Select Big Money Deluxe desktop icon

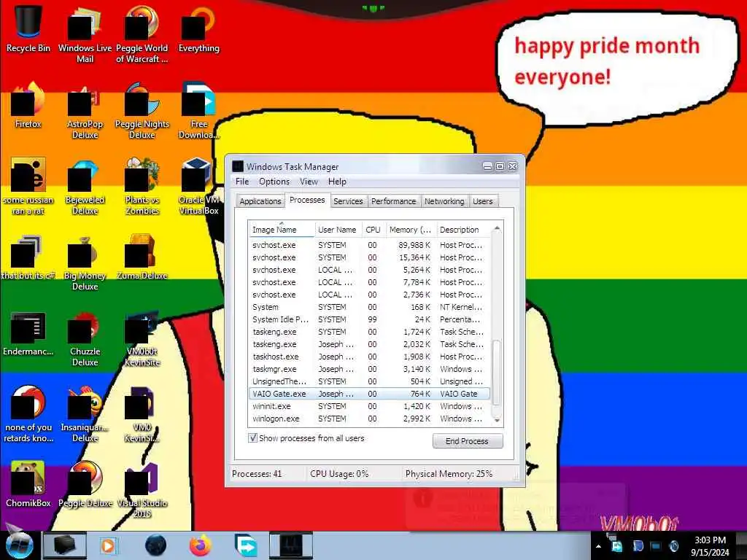[85, 262]
